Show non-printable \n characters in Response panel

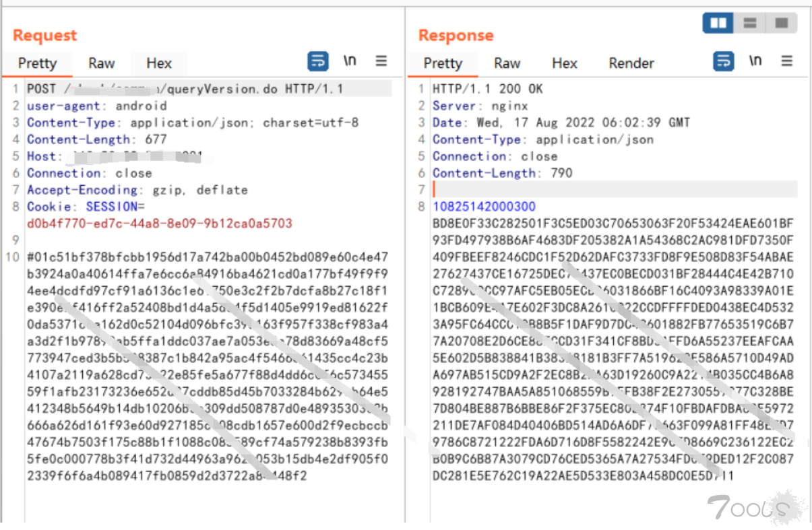coord(755,61)
